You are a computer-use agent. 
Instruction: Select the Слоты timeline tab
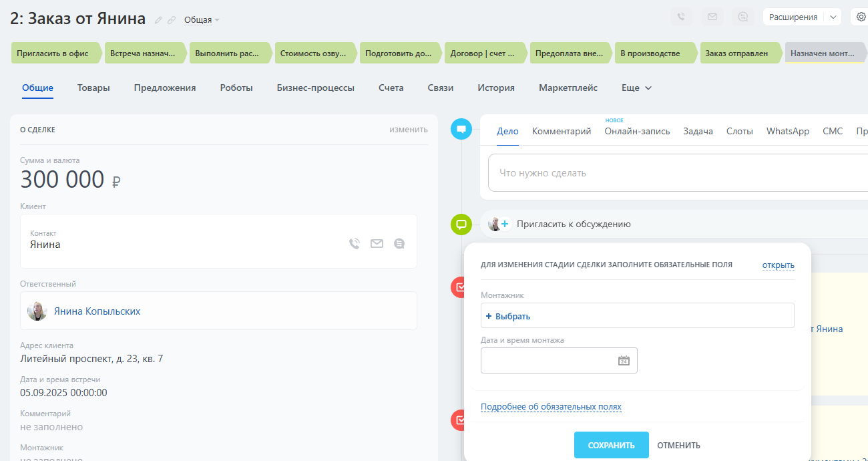pyautogui.click(x=740, y=131)
